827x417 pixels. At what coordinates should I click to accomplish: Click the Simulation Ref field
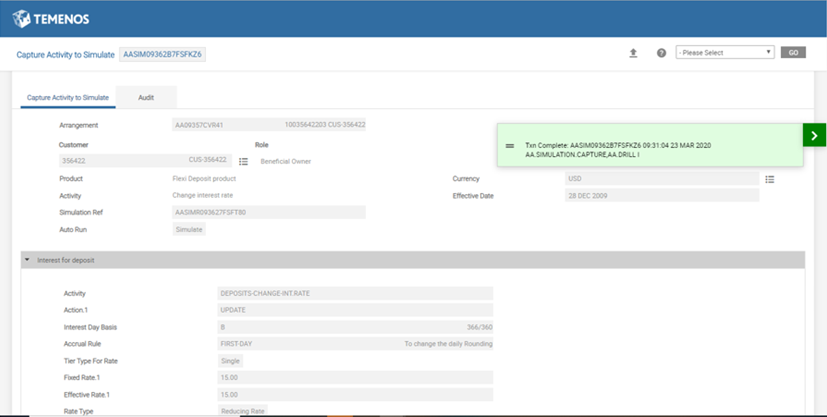pyautogui.click(x=269, y=213)
